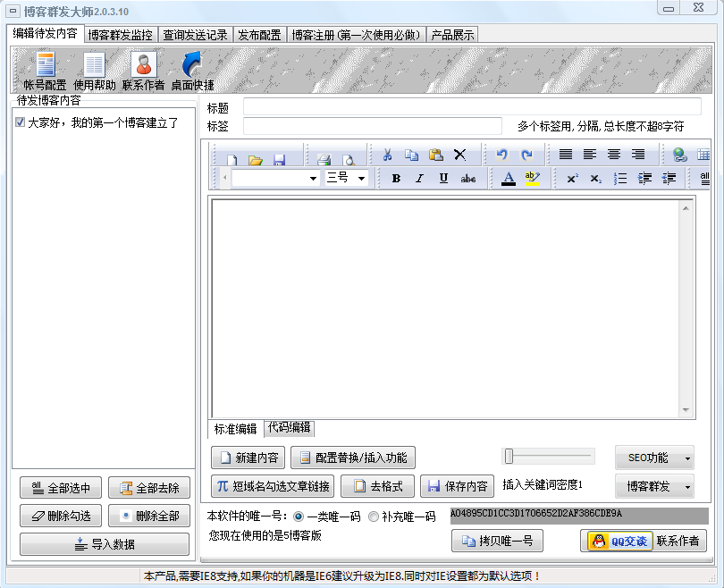Screen dimensions: 724x588
Task: Apply bold formatting in editor toolbar
Action: point(396,178)
